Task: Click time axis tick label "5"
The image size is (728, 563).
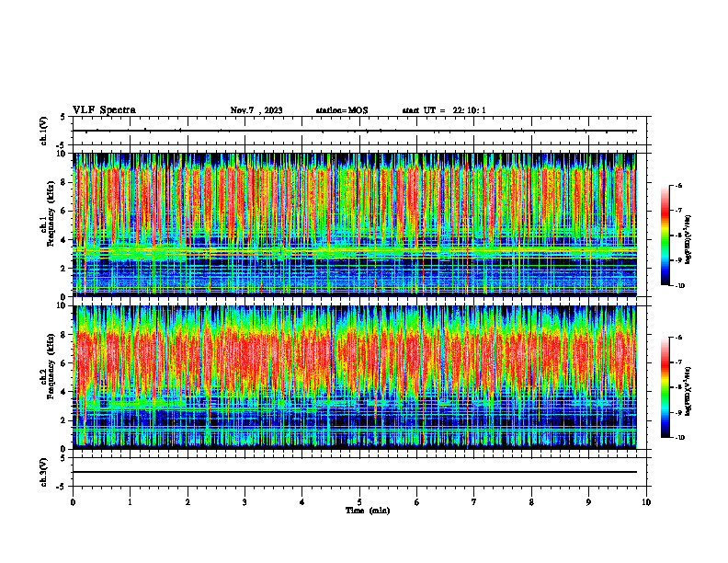Action: tap(359, 502)
